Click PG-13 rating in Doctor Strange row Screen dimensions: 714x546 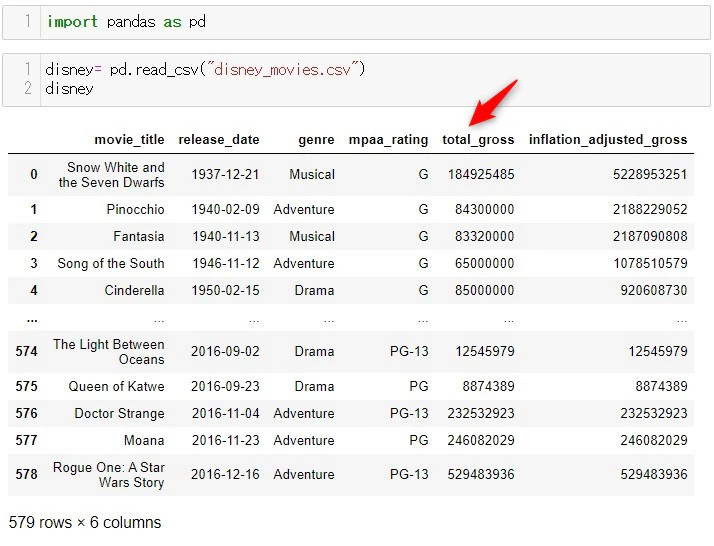[409, 413]
